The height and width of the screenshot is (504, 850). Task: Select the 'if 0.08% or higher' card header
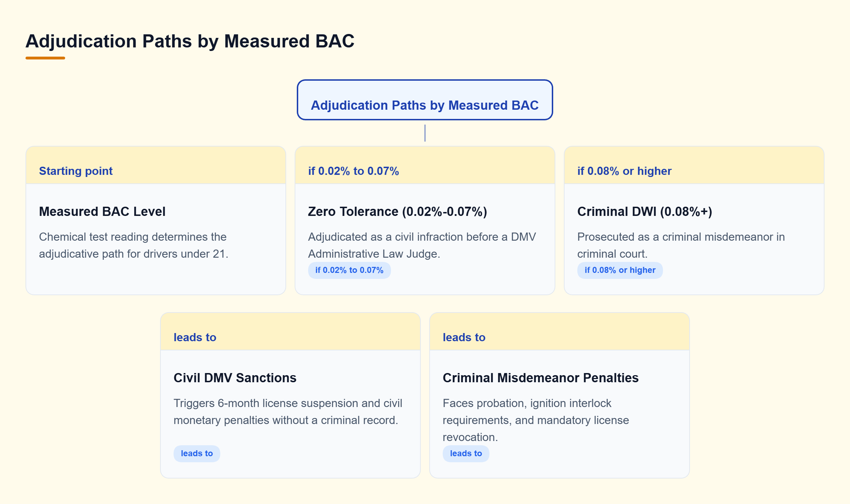pos(694,165)
